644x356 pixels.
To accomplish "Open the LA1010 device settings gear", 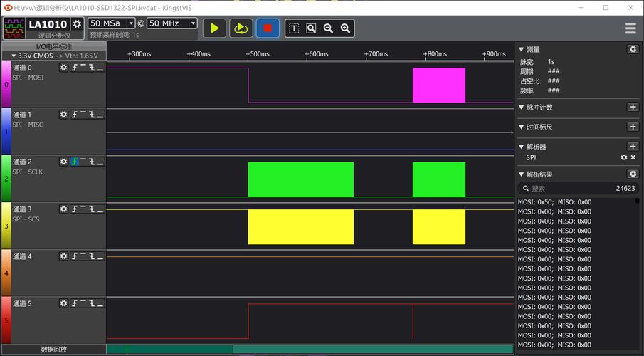I will (x=78, y=23).
